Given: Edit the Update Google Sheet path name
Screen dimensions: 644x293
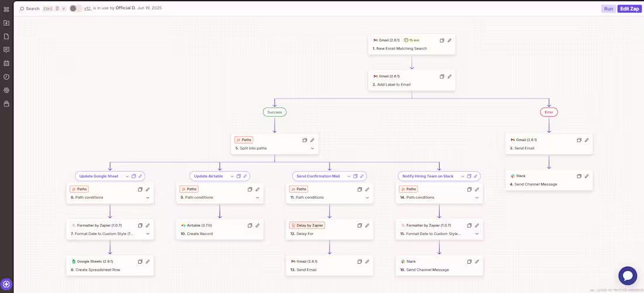Looking at the screenshot, I should click(x=140, y=176).
